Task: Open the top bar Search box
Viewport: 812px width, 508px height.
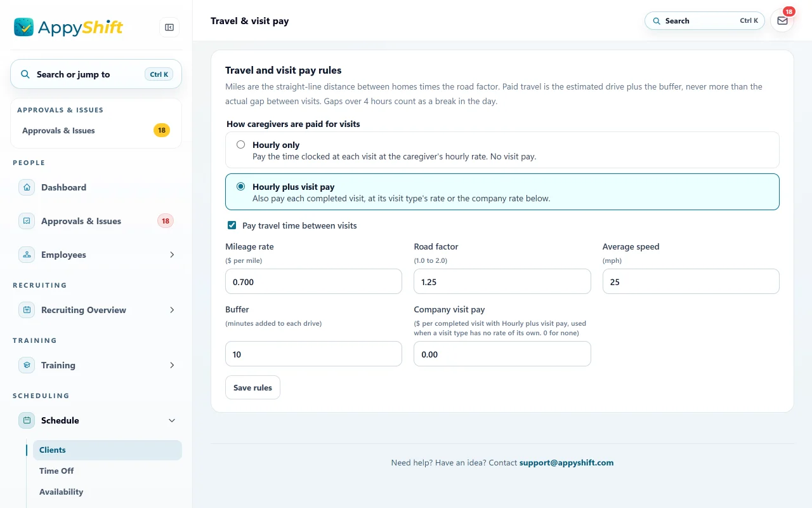Action: coord(705,21)
